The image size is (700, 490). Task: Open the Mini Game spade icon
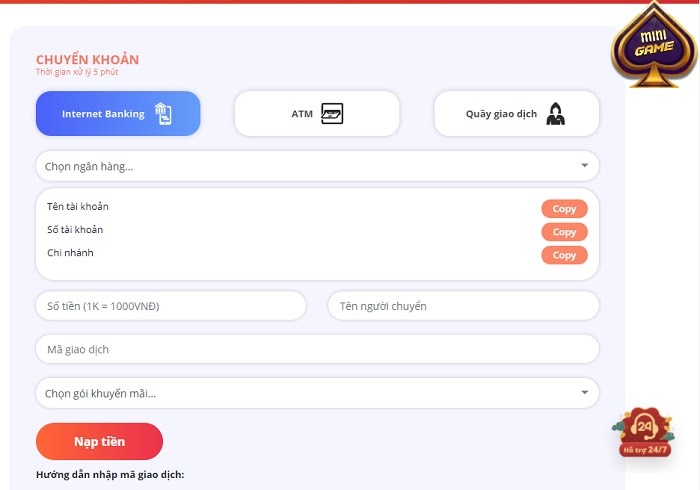click(654, 44)
